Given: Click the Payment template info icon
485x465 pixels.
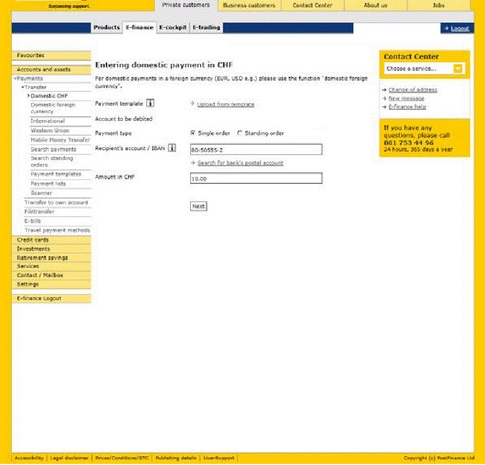Looking at the screenshot, I should [150, 103].
